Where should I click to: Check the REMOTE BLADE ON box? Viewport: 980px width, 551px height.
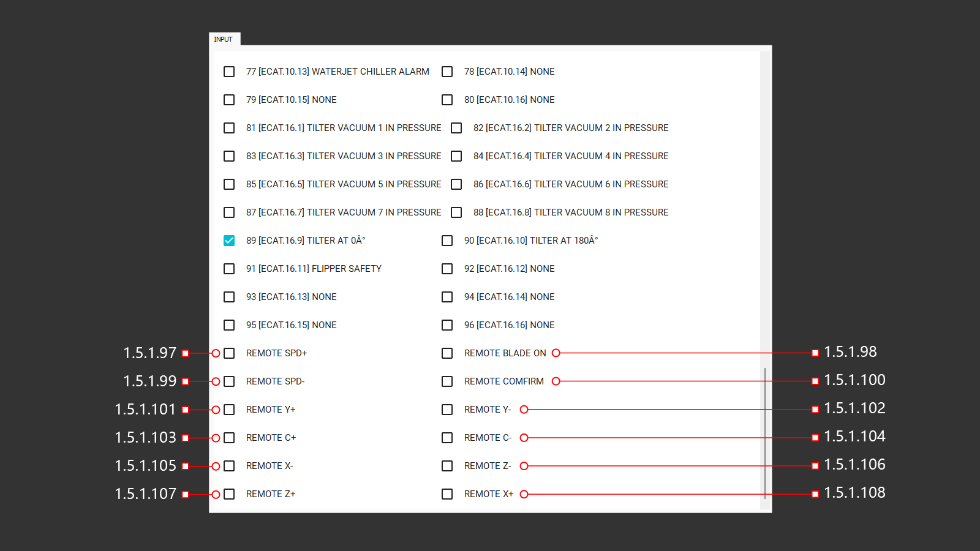coord(447,353)
